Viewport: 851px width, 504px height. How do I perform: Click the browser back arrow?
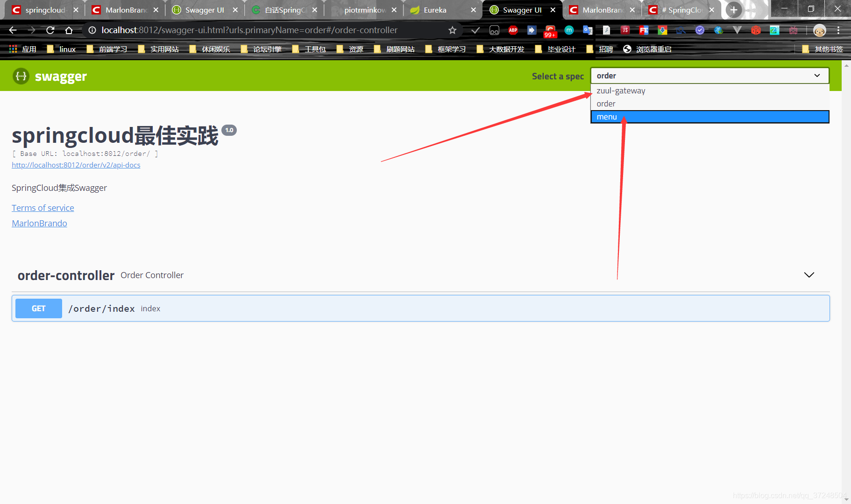(13, 30)
